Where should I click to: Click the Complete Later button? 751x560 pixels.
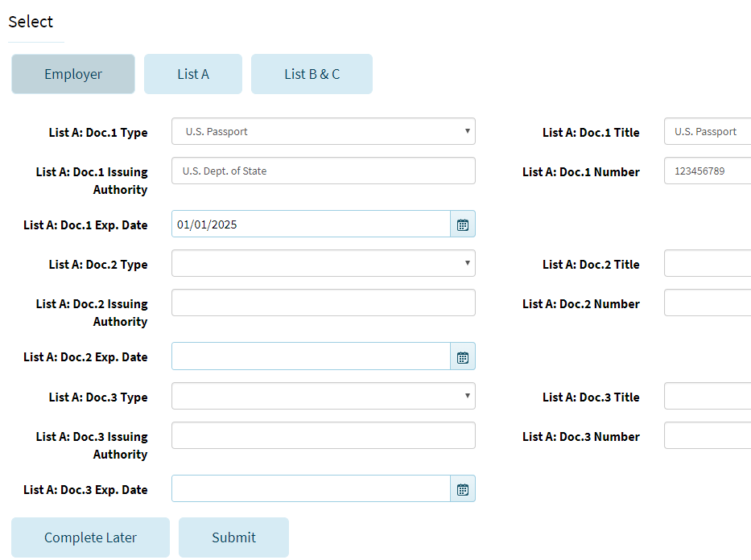point(90,537)
